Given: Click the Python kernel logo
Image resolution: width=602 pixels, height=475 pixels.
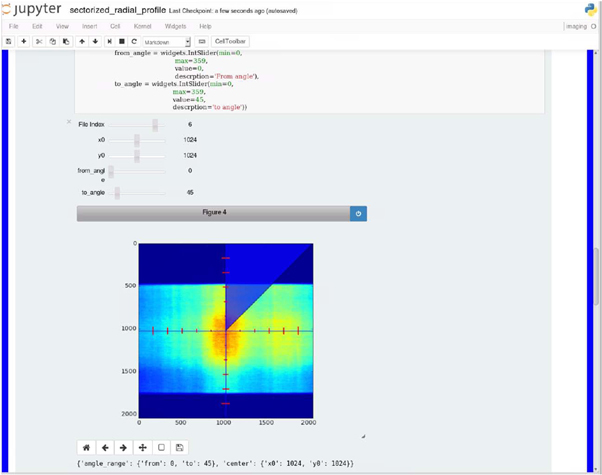Looking at the screenshot, I should [590, 10].
